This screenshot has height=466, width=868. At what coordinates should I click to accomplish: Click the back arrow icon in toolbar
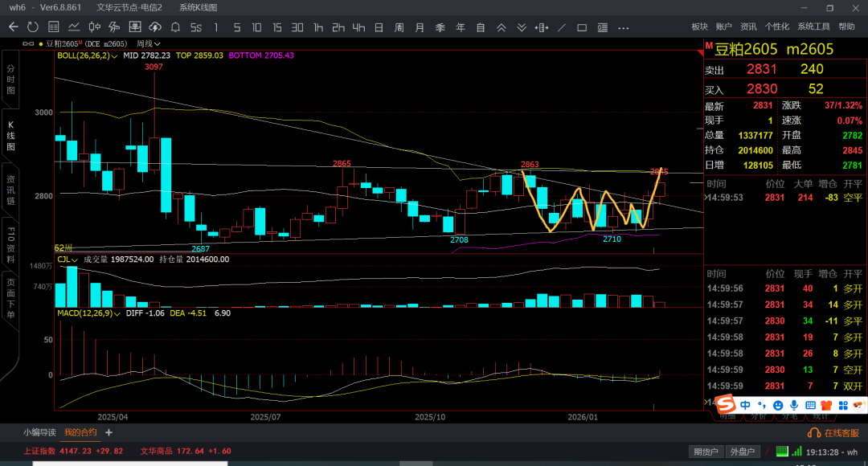coord(13,27)
